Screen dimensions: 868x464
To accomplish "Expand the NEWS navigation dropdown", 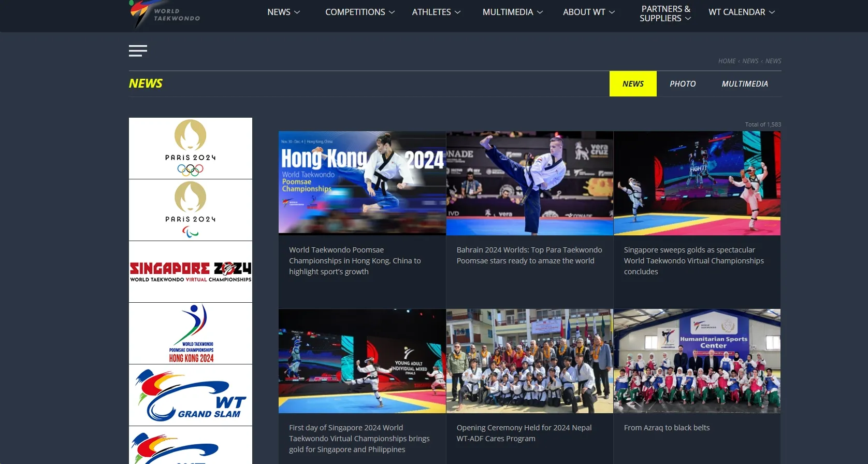I will (283, 12).
